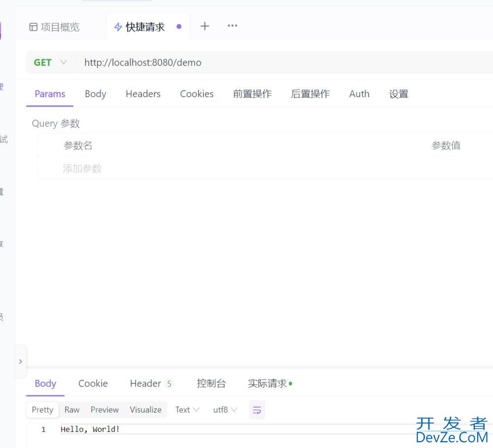Open the request Cookies tab
The image size is (493, 448).
197,94
